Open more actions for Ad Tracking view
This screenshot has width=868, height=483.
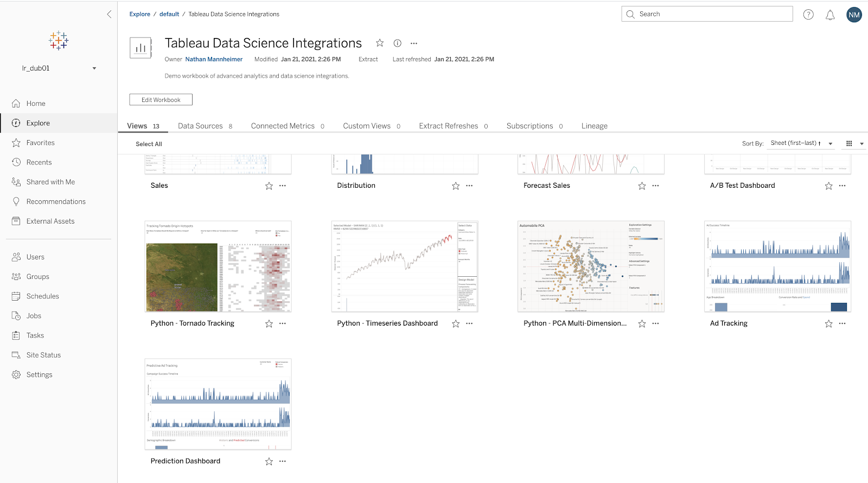[842, 323]
